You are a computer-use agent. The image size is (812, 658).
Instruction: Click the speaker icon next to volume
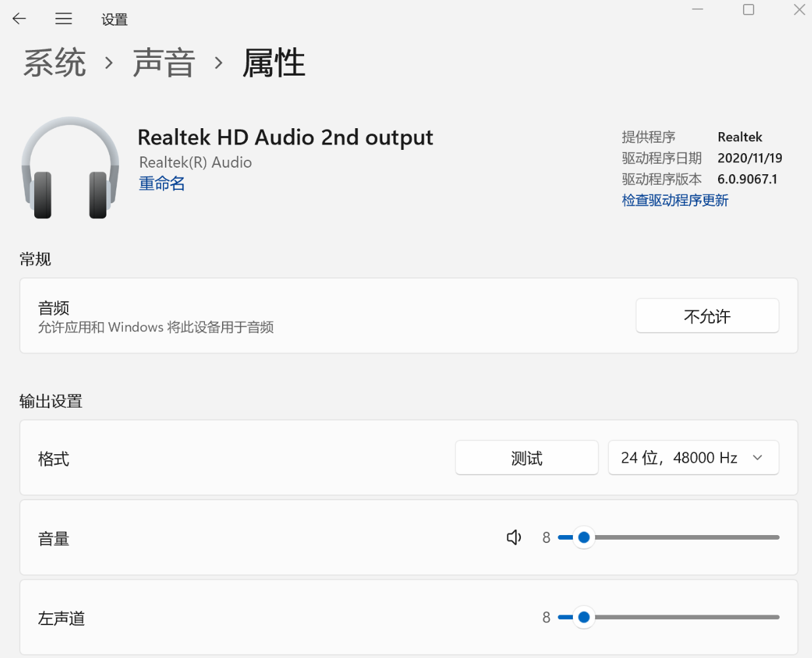click(513, 537)
